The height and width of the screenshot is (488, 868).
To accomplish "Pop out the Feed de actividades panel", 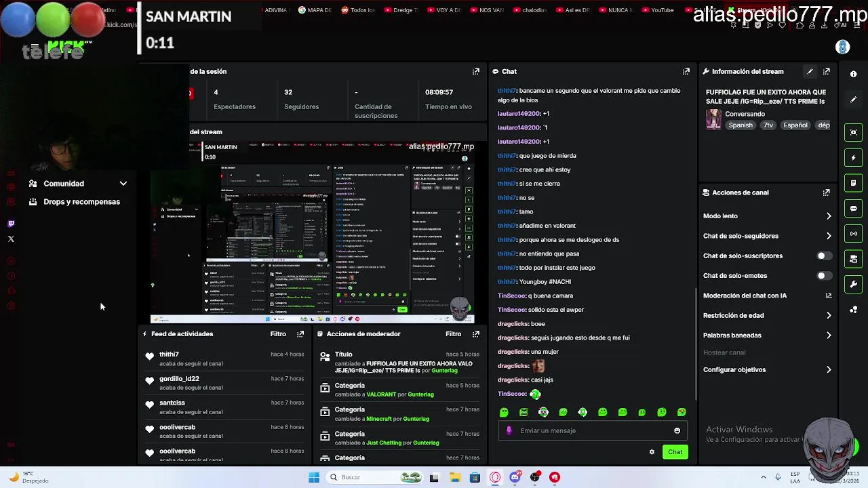I will 300,333.
